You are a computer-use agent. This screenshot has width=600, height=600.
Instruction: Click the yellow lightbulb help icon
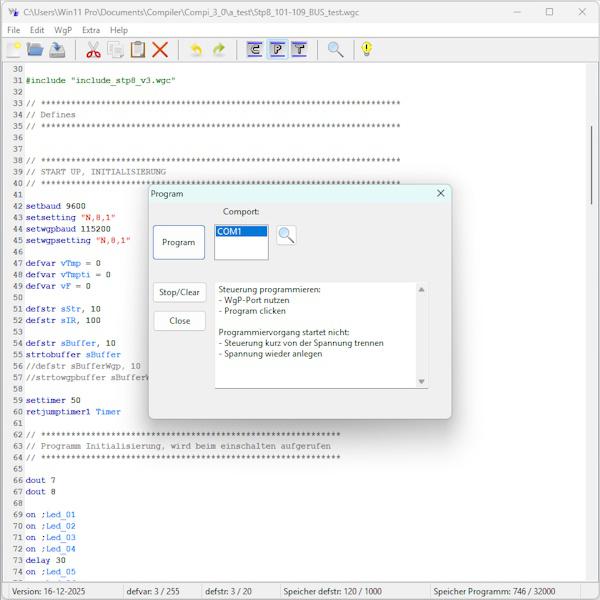pos(366,49)
